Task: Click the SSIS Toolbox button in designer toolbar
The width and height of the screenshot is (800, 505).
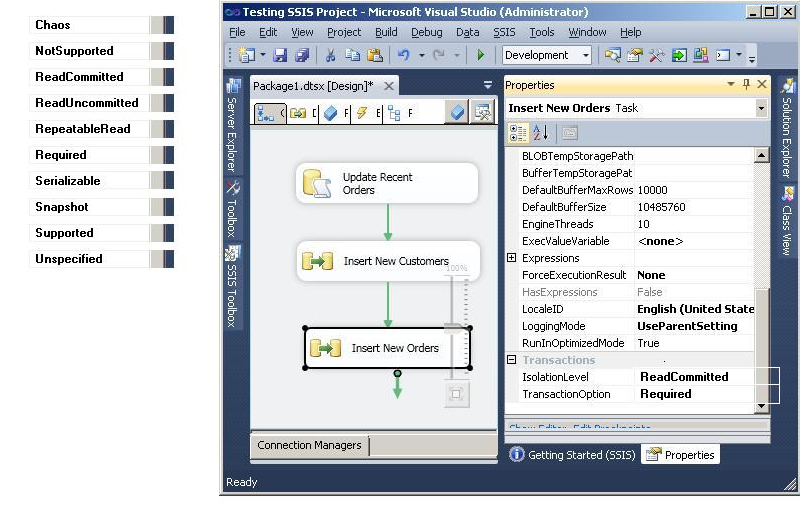Action: [x=482, y=112]
